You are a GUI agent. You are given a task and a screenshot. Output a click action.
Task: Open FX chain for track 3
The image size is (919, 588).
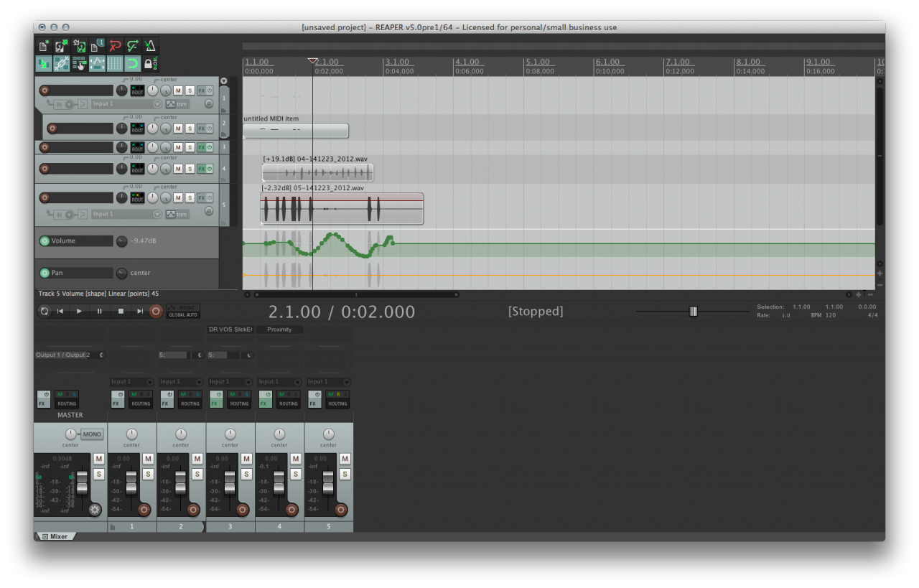[202, 147]
